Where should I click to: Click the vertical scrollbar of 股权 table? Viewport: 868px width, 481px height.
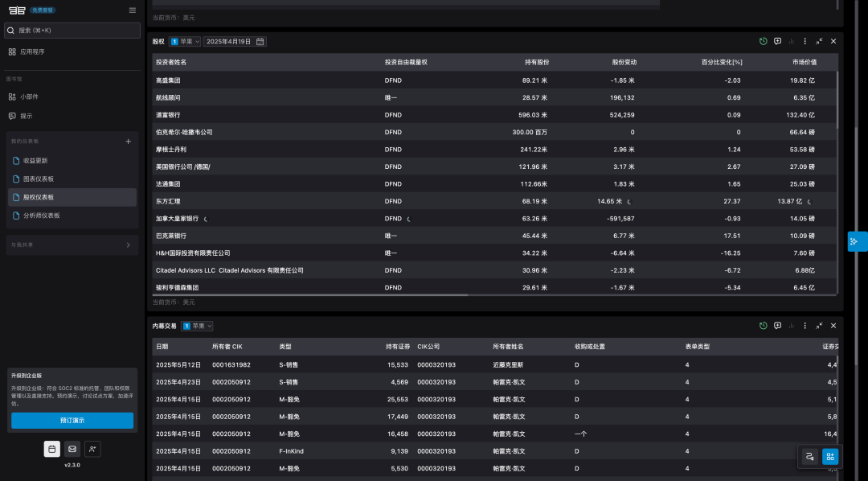click(837, 100)
